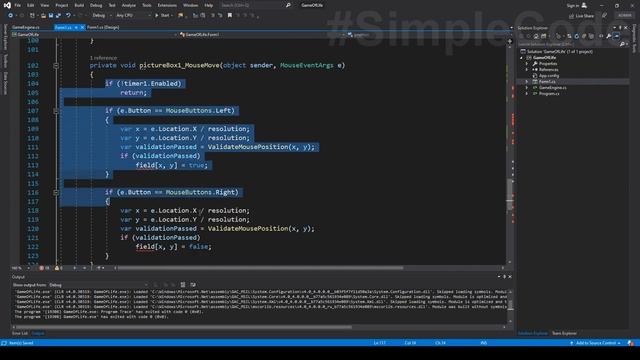The width and height of the screenshot is (640, 360).
Task: Click the red error count indicator
Action: point(44,268)
